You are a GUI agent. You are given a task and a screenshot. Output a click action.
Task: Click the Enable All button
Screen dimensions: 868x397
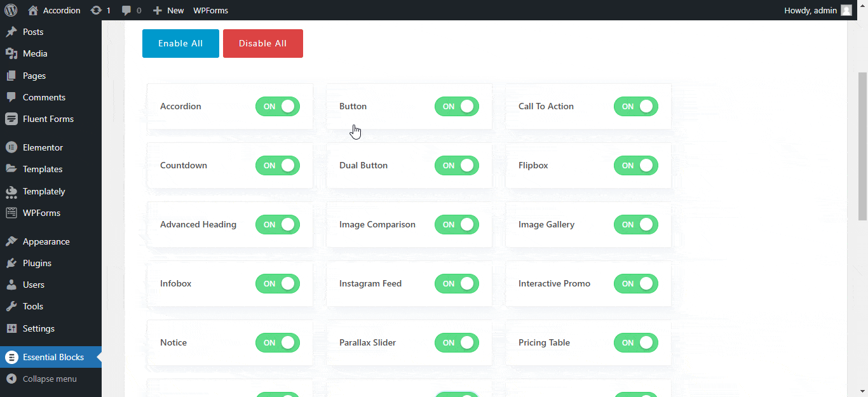[180, 43]
